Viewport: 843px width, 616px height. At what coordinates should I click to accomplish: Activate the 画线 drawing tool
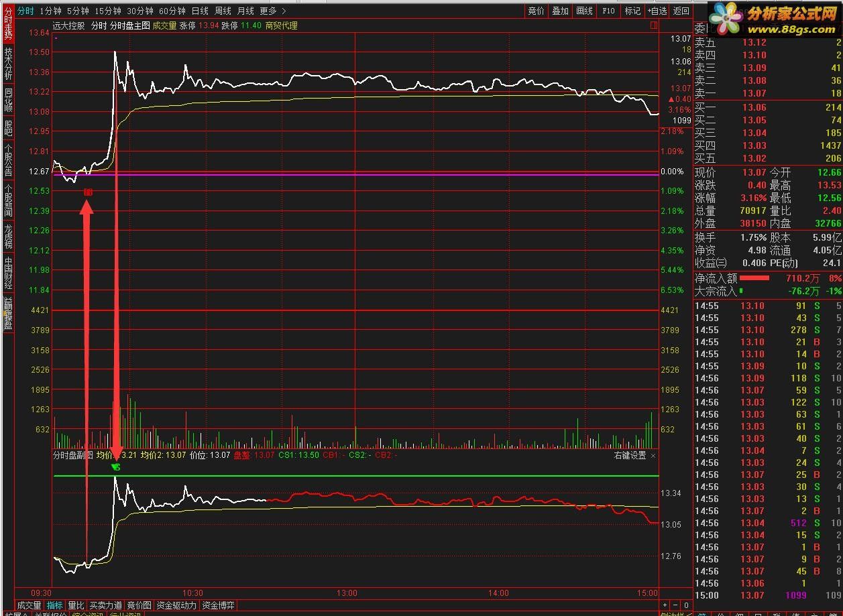tap(584, 11)
